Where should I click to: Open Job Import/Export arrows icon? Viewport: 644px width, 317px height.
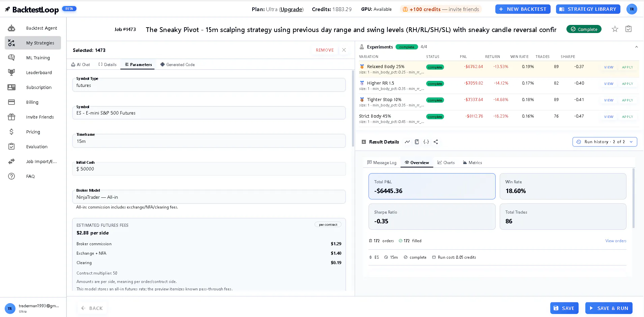[11, 161]
